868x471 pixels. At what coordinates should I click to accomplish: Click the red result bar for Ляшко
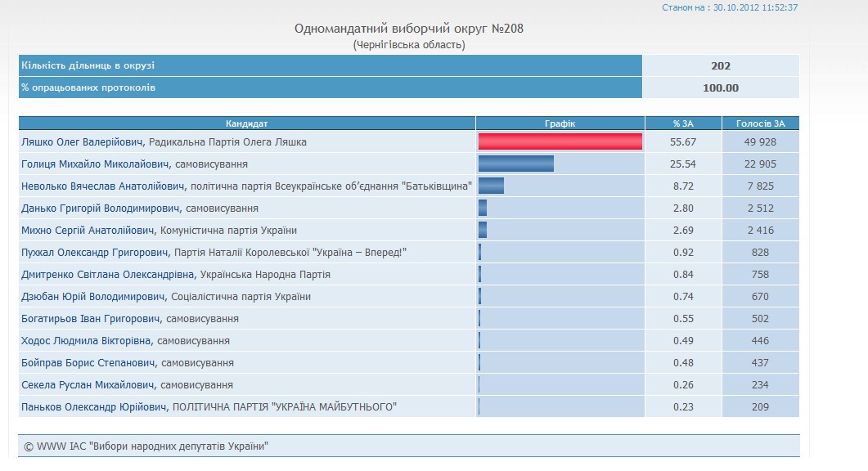tap(560, 142)
